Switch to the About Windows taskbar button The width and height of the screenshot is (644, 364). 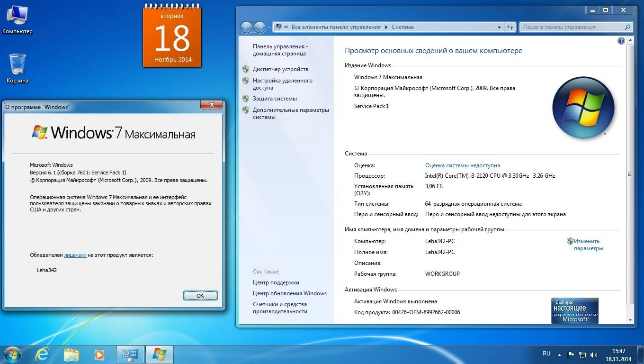pyautogui.click(x=159, y=355)
